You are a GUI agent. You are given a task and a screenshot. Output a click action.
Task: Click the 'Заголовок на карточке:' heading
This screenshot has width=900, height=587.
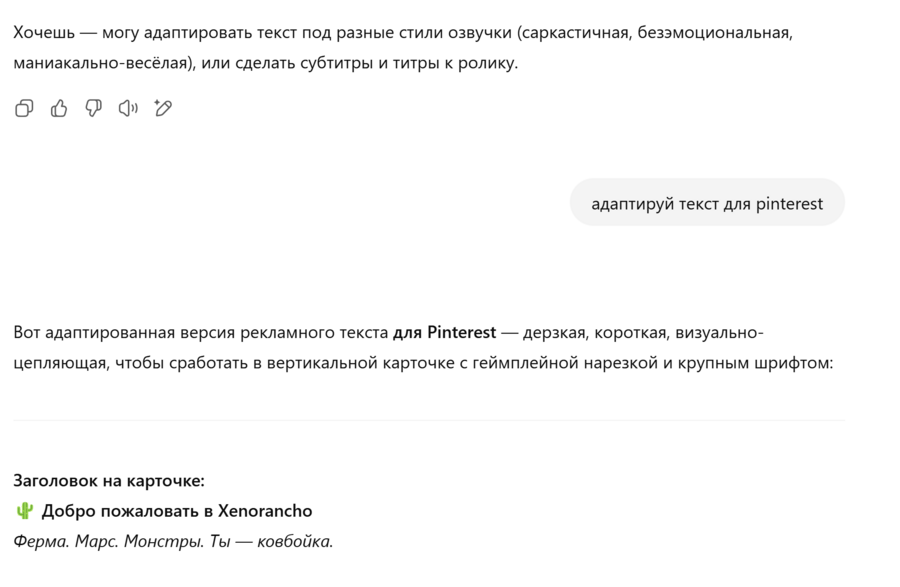point(109,480)
